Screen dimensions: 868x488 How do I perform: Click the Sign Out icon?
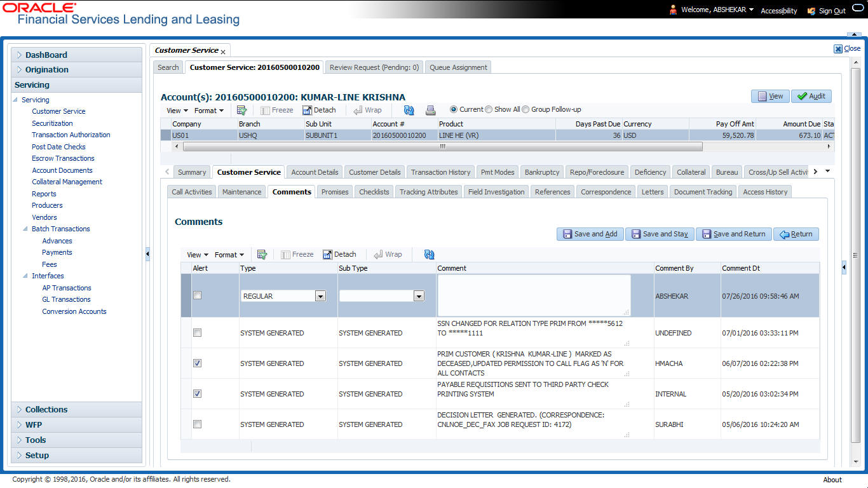pos(811,11)
